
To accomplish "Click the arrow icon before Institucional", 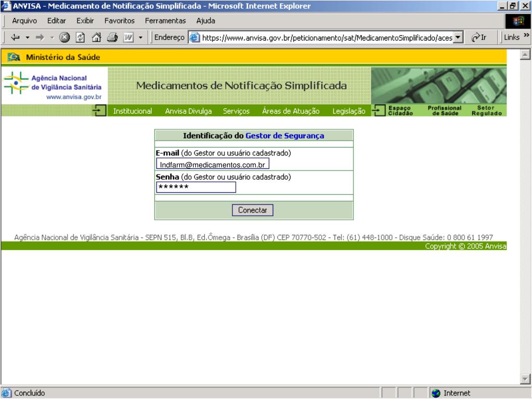I will pos(99,111).
